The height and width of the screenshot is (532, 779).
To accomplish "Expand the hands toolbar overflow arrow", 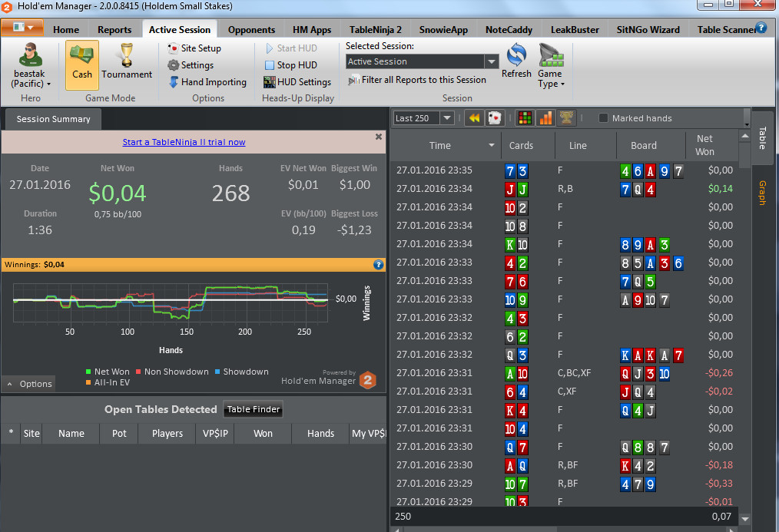I will tap(746, 123).
